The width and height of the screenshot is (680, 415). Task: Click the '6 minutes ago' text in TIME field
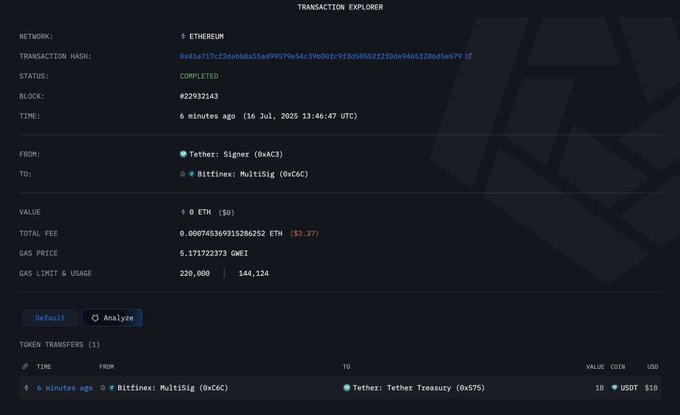pos(207,116)
